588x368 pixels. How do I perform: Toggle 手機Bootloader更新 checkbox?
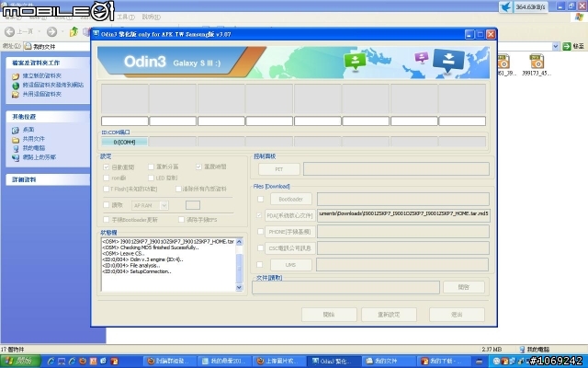(x=107, y=219)
